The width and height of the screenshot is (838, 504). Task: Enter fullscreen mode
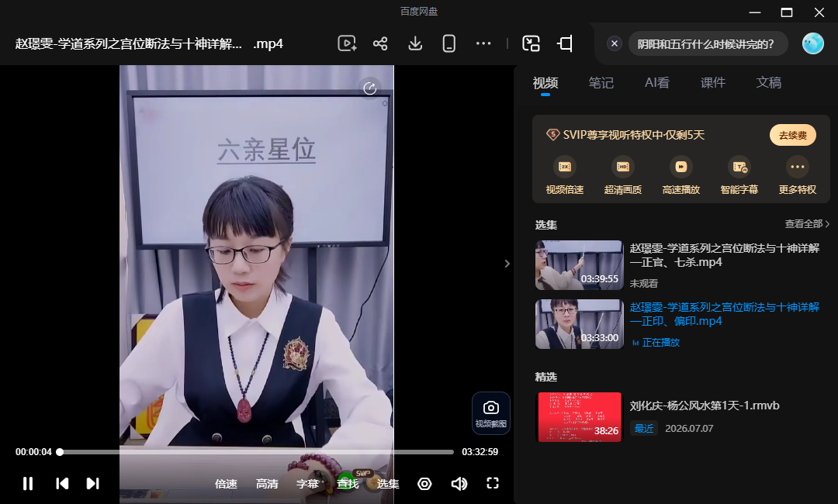(493, 483)
